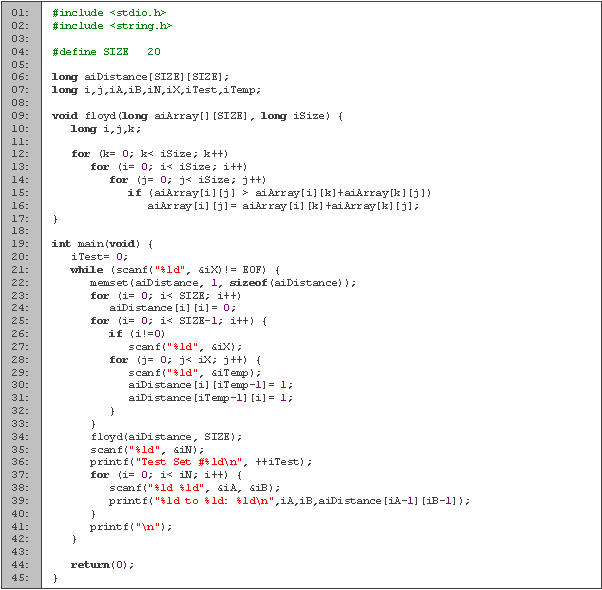602x590 pixels.
Task: Click 'long aiDistance[SIZE][SIZE];' declaration
Action: click(141, 77)
